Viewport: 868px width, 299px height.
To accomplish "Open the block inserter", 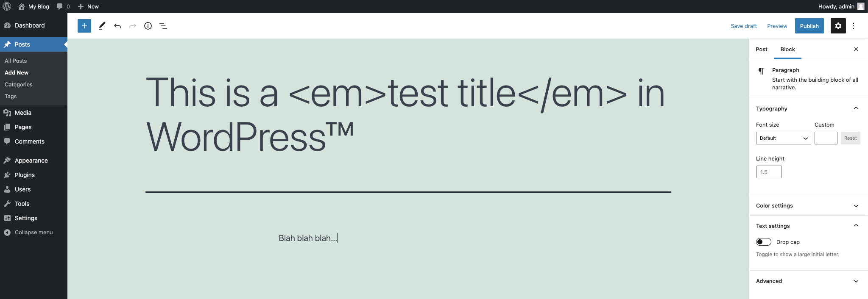I will 84,26.
